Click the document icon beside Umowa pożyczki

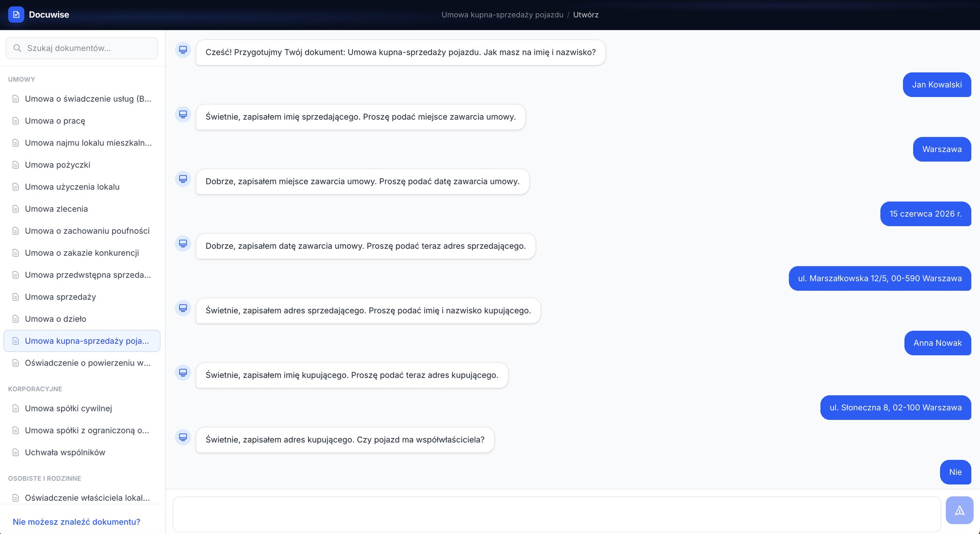[16, 165]
